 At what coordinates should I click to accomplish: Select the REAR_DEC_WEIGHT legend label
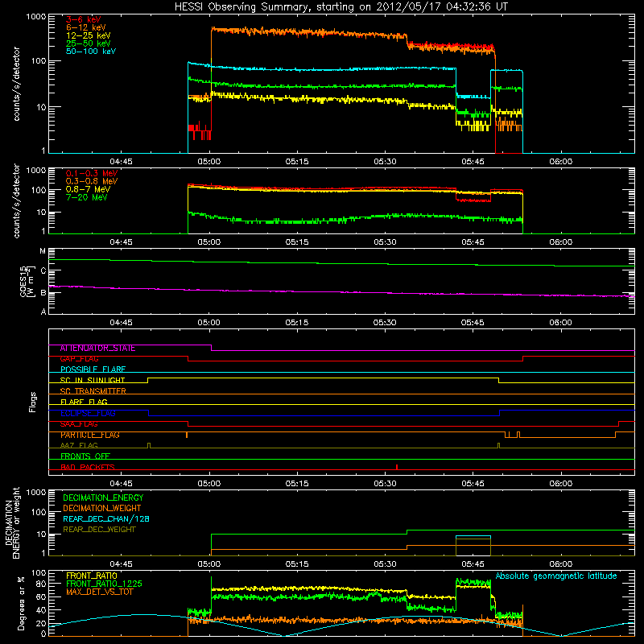point(99,530)
